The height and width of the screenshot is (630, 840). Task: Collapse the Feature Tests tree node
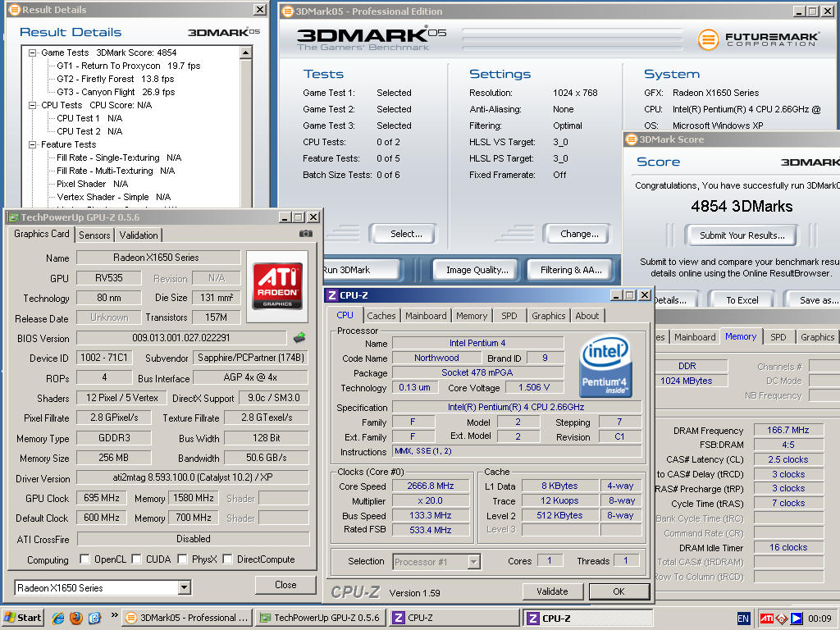tap(33, 144)
